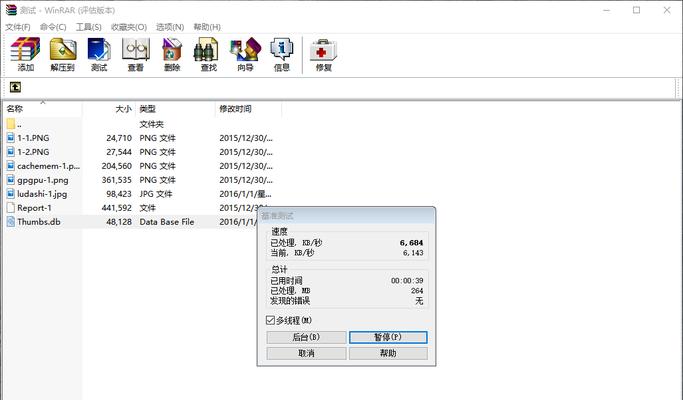Image resolution: width=683 pixels, height=400 pixels.
Task: Click the 1-1.PNG file icon
Action: point(11,138)
